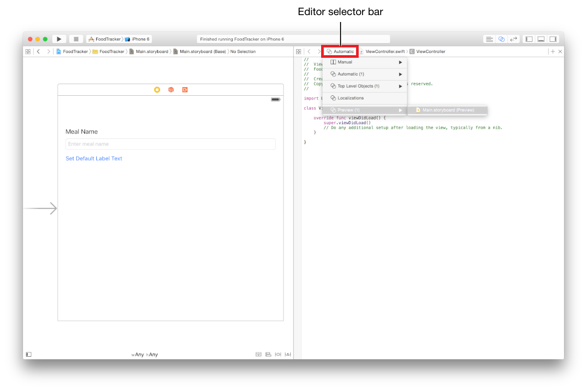Add another assistant editor pane
587x392 pixels.
(552, 51)
